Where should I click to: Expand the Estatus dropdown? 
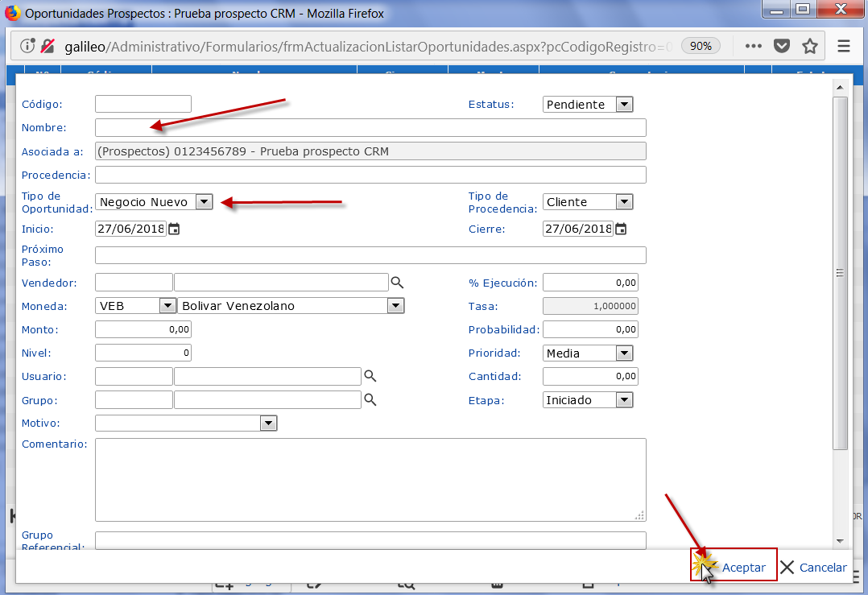point(624,105)
